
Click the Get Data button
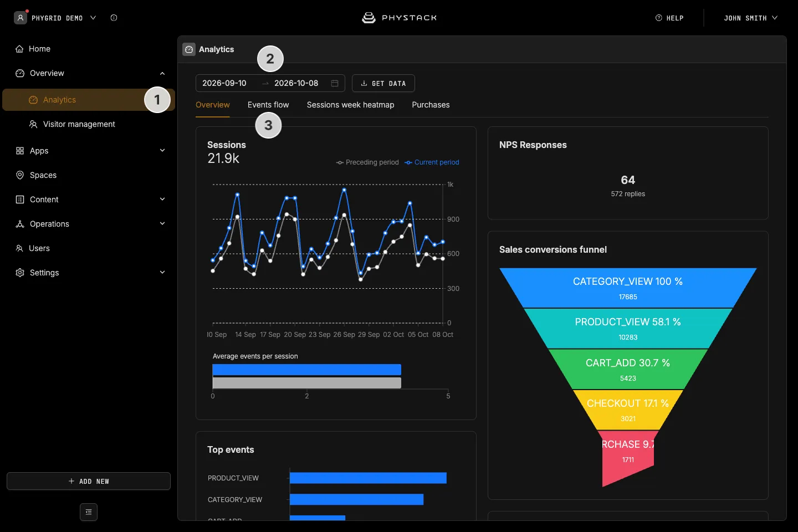coord(383,83)
